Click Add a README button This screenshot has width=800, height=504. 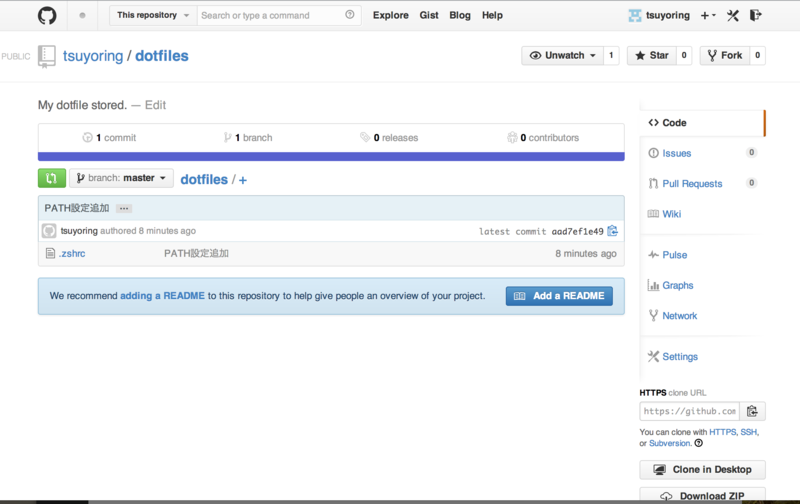tap(559, 296)
